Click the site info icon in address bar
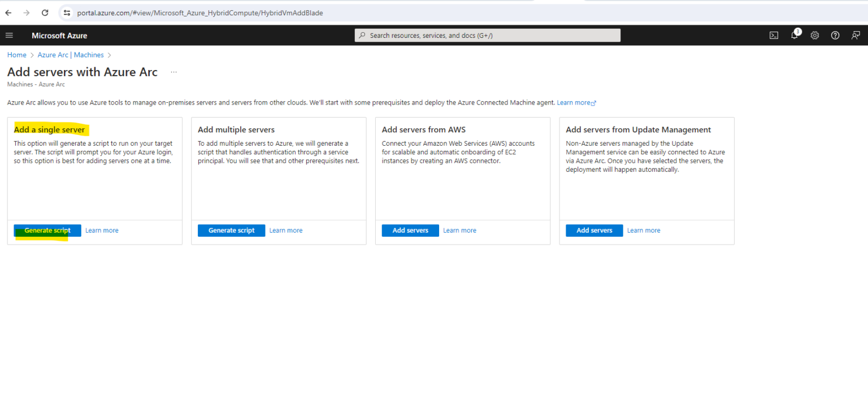Image resolution: width=868 pixels, height=409 pixels. (x=67, y=12)
